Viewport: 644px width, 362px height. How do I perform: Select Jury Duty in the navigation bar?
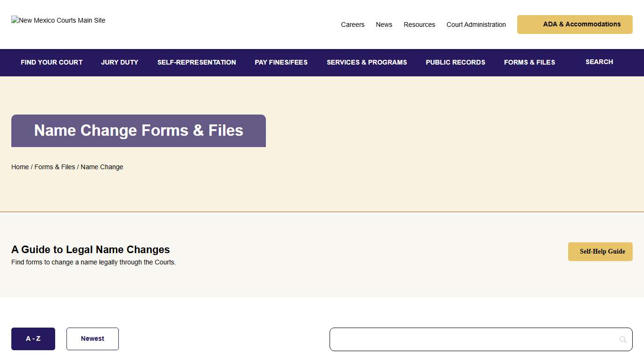pos(120,62)
